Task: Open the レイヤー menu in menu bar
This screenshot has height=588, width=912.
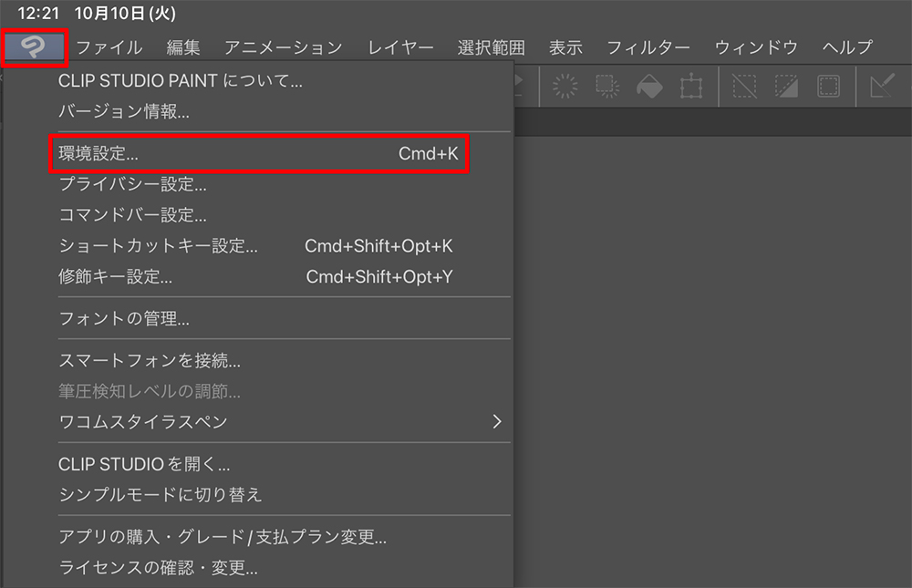Action: [x=400, y=47]
